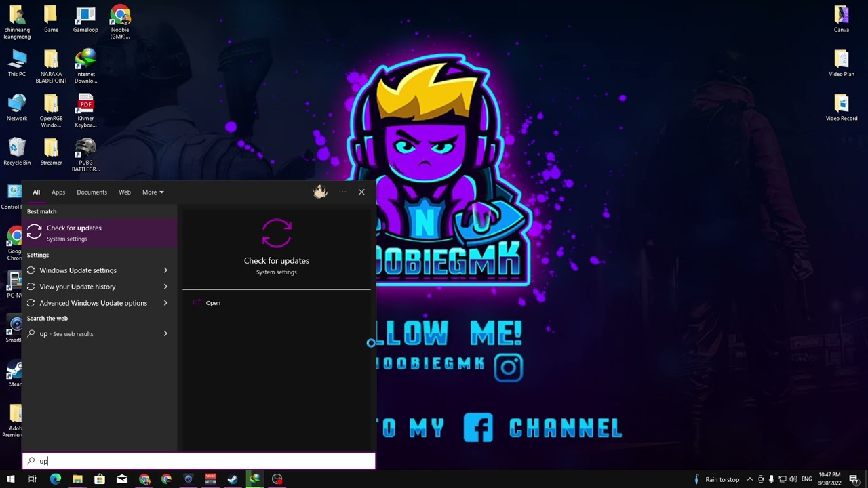
Task: Select the Network desktop icon
Action: 17,108
